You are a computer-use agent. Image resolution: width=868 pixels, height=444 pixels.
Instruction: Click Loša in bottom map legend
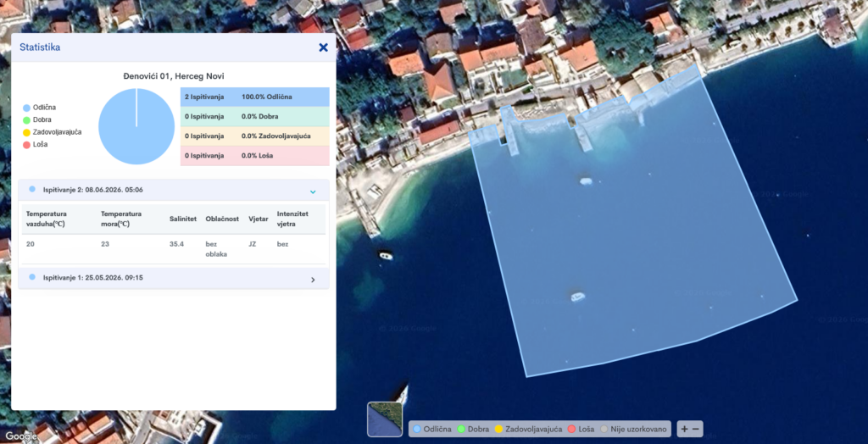click(581, 429)
